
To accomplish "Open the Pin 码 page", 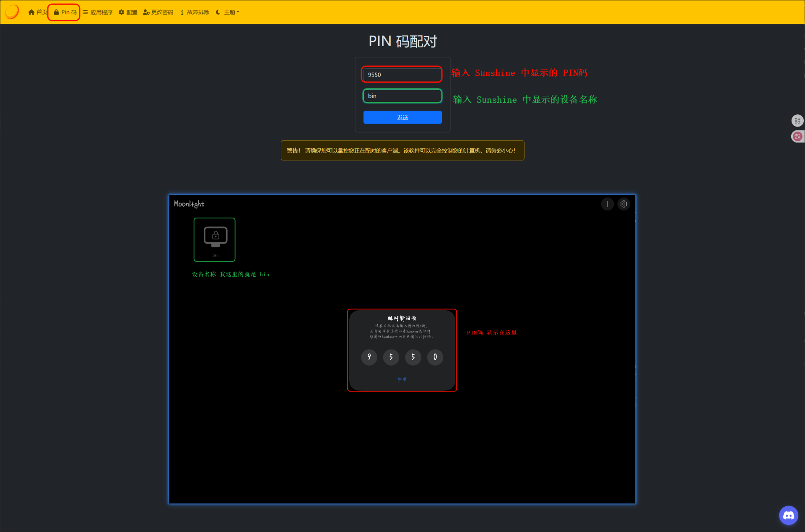I will (x=65, y=12).
